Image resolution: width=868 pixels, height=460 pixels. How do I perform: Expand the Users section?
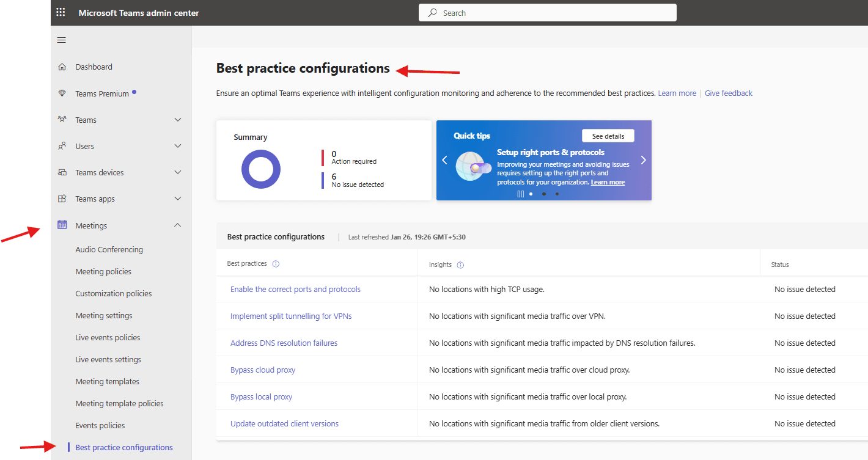177,146
